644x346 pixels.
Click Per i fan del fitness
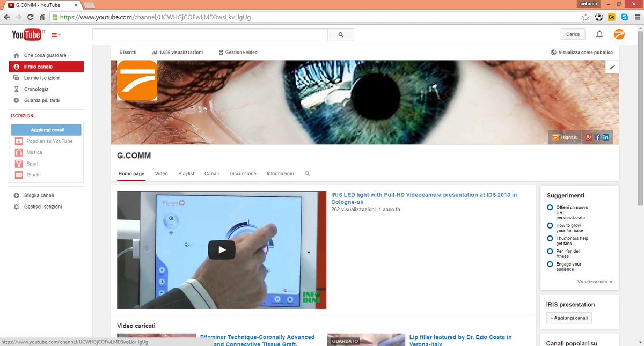(568, 254)
